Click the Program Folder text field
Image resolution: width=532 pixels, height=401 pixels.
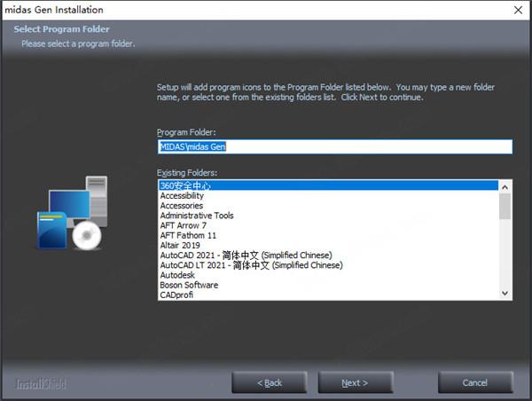click(x=335, y=146)
